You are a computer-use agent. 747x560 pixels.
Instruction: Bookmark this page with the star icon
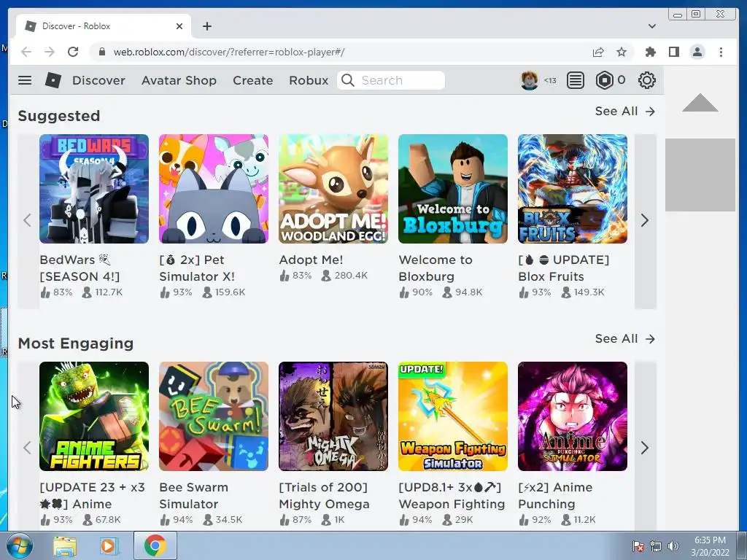622,52
